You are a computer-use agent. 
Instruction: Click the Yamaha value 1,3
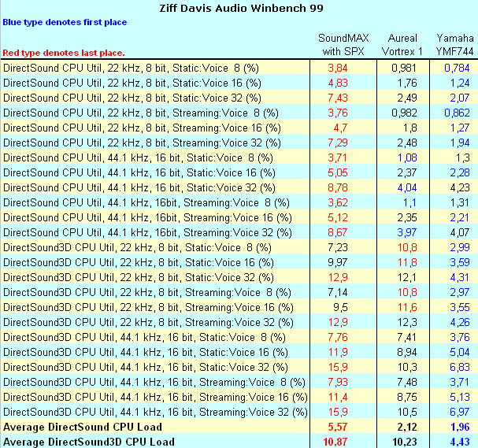tap(463, 157)
